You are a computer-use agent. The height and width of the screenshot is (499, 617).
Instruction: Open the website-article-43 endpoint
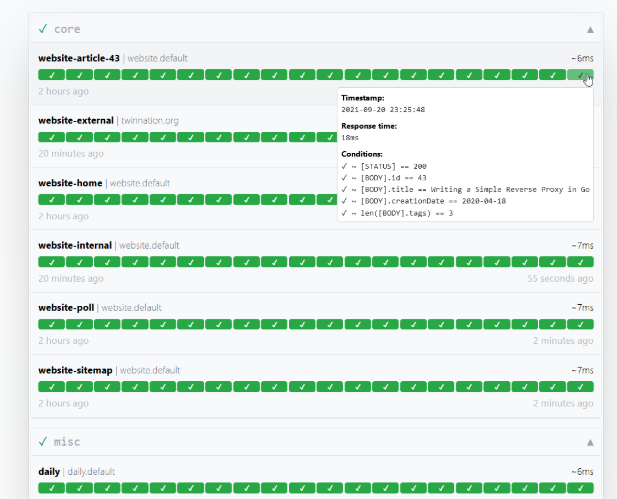click(x=79, y=58)
